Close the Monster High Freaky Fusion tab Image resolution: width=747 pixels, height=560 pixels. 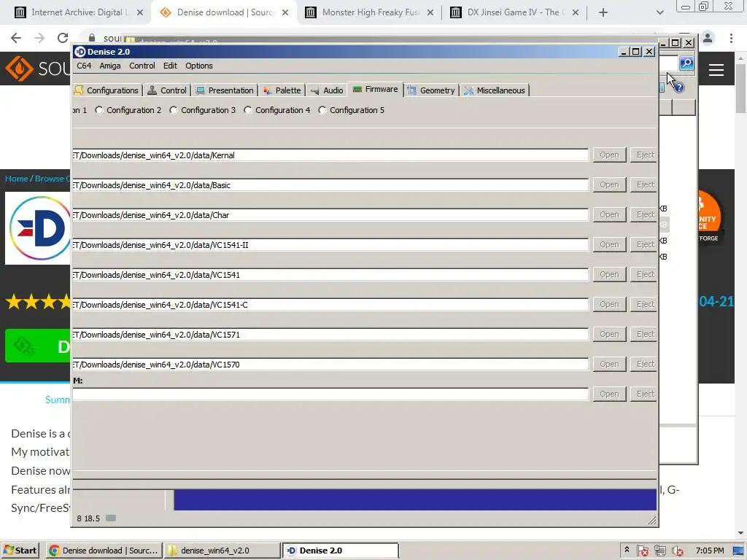[430, 12]
